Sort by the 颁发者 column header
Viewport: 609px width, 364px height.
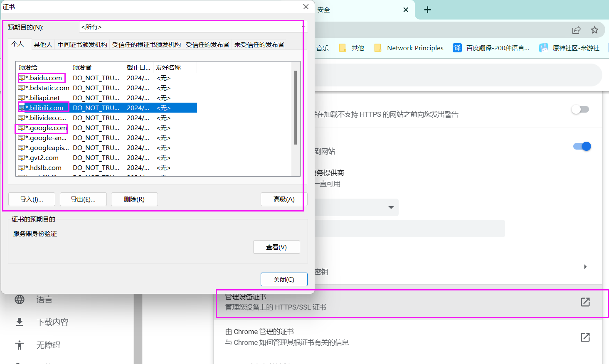coord(97,67)
